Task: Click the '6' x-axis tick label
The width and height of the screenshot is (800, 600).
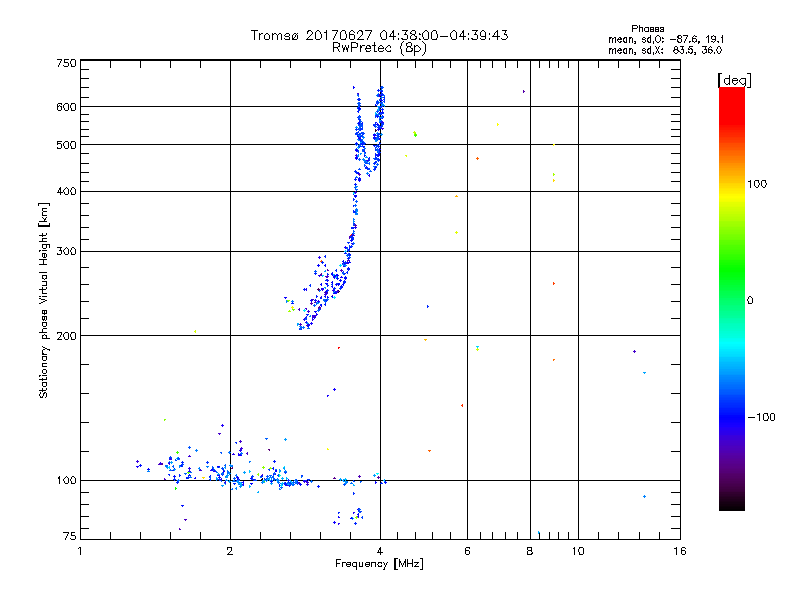Action: 467,551
